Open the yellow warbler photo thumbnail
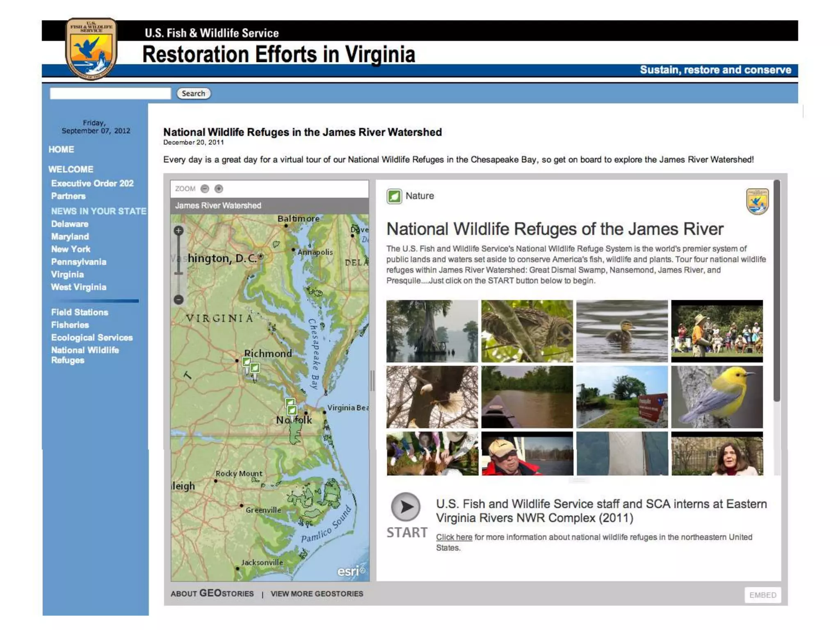Viewport: 840px width, 630px height. pos(717,397)
